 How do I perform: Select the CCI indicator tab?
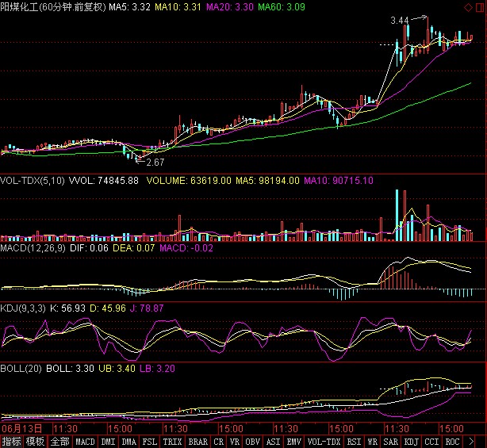tap(431, 442)
